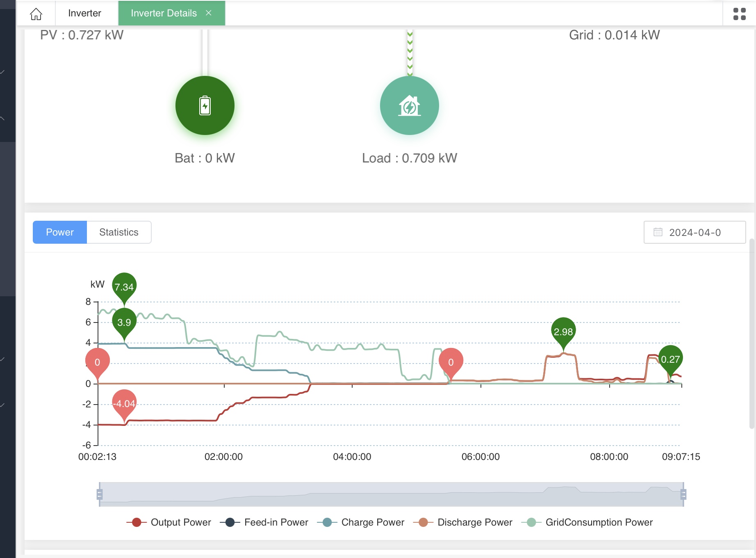756x558 pixels.
Task: Click the 2.98 marker pin on chart
Action: 563,331
